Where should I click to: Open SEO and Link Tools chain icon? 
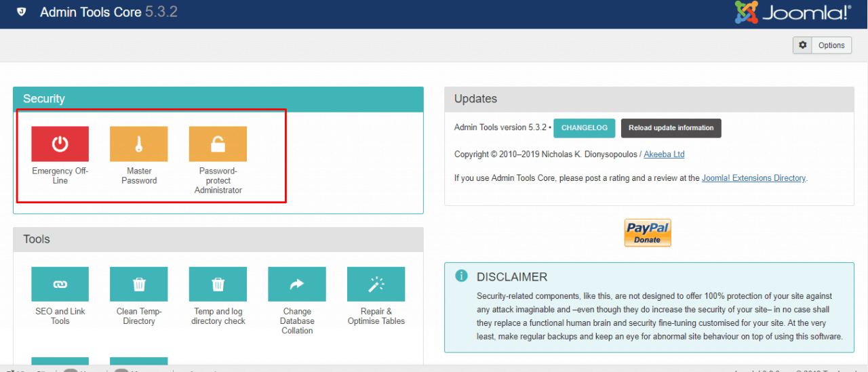coord(60,284)
